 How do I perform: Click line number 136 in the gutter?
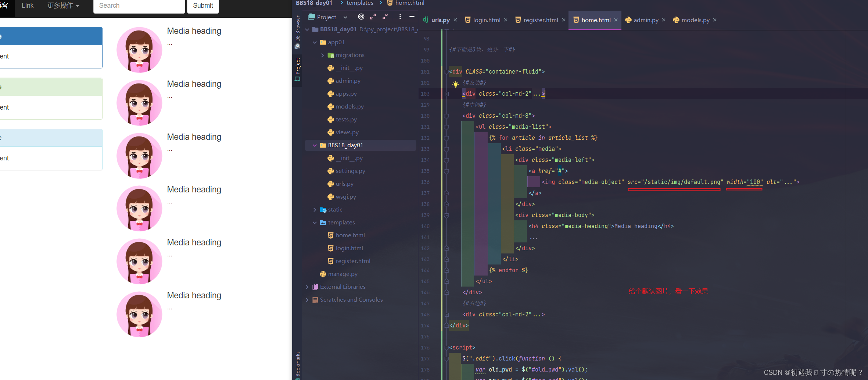(425, 182)
